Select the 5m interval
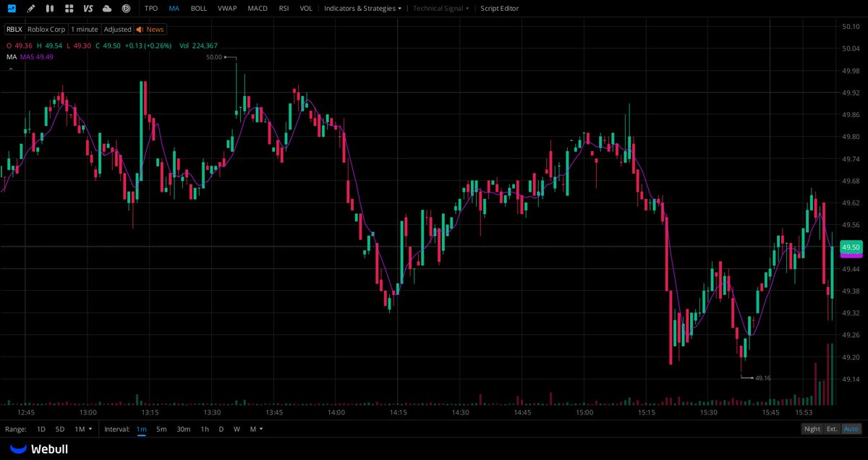 pyautogui.click(x=161, y=429)
